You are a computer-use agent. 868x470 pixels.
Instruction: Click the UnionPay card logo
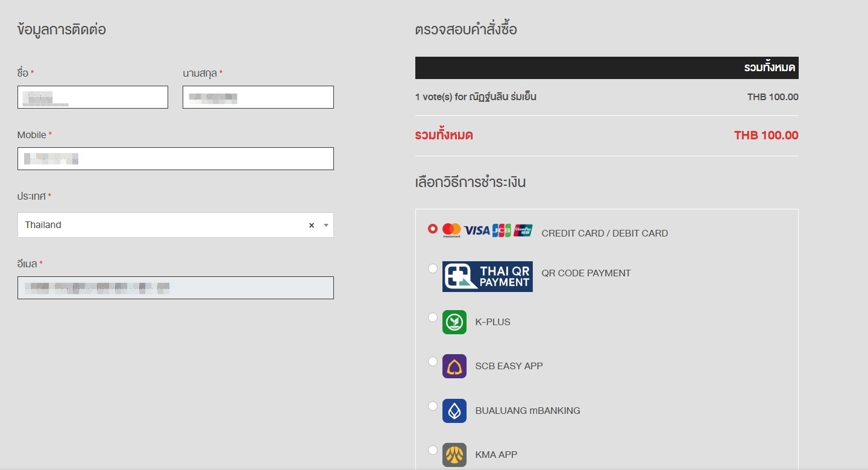[x=523, y=230]
